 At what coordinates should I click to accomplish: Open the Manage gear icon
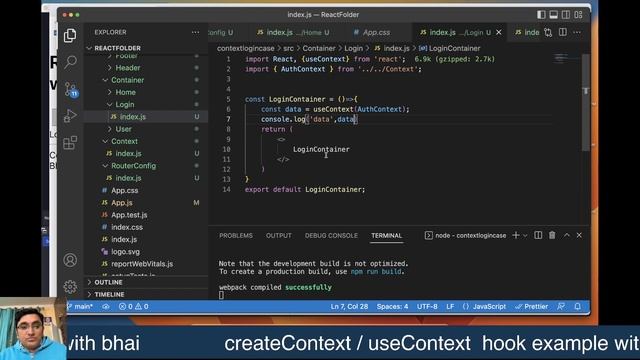(70, 287)
